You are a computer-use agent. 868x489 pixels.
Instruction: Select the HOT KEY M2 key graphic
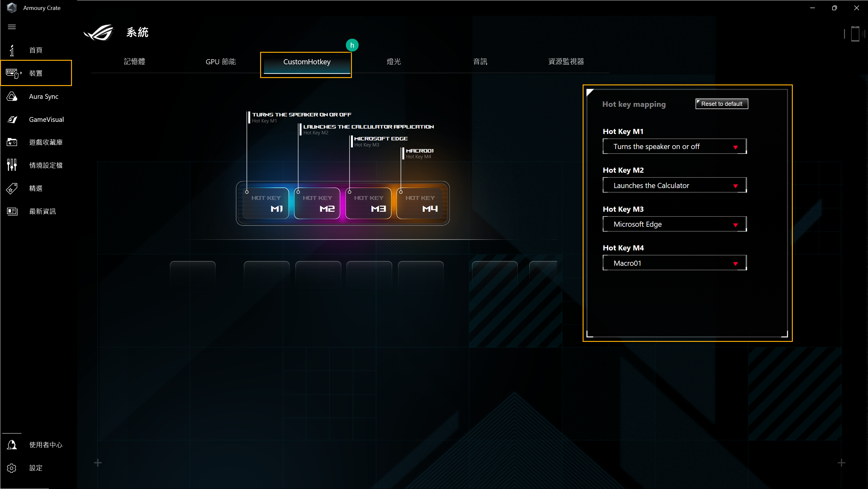click(317, 203)
